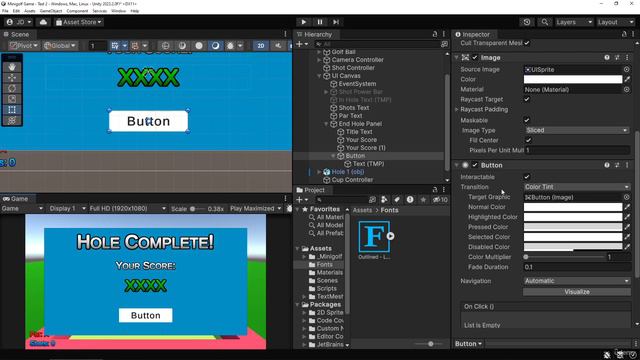Open the Image component presets icon

tap(617, 58)
